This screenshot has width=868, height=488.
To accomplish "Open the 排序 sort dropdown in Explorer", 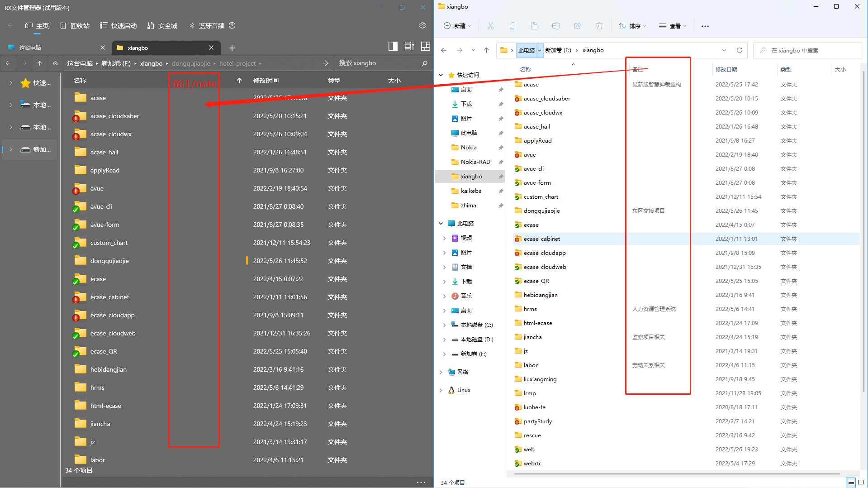I will click(x=632, y=26).
